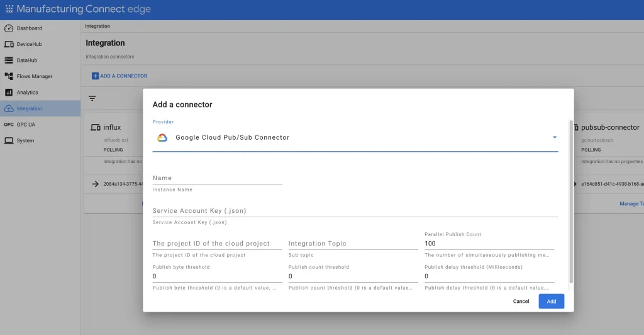The image size is (644, 335).
Task: Click the influx connector title
Action: [x=112, y=127]
